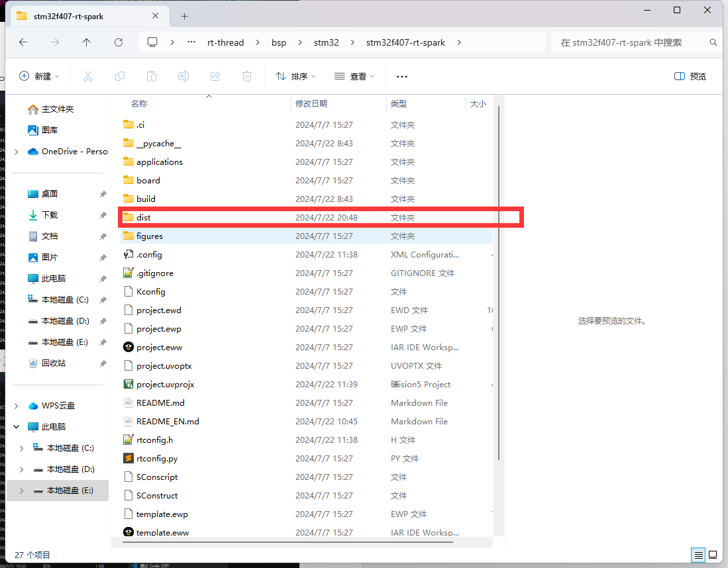Click the Copy icon in toolbar
Image resolution: width=728 pixels, height=568 pixels.
(x=120, y=76)
